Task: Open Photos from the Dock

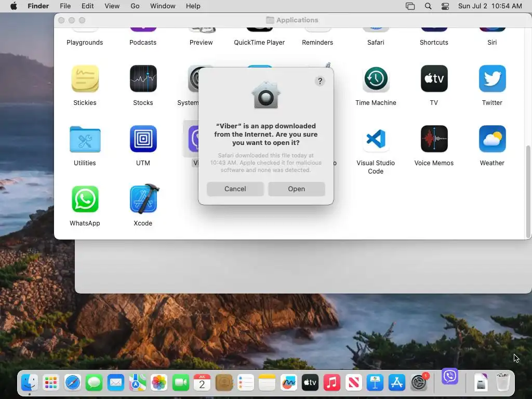Action: [159, 383]
